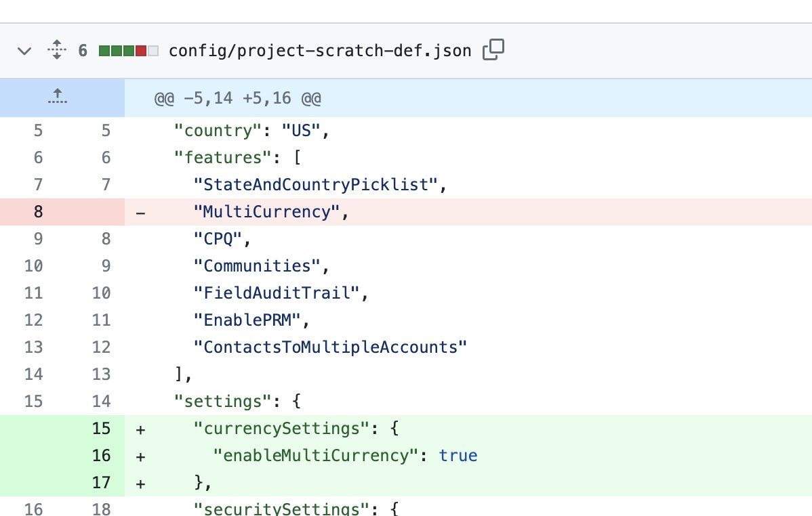Viewport: 812px width, 516px height.
Task: Copy the file path config/project-scratch-def.json
Action: coord(493,49)
